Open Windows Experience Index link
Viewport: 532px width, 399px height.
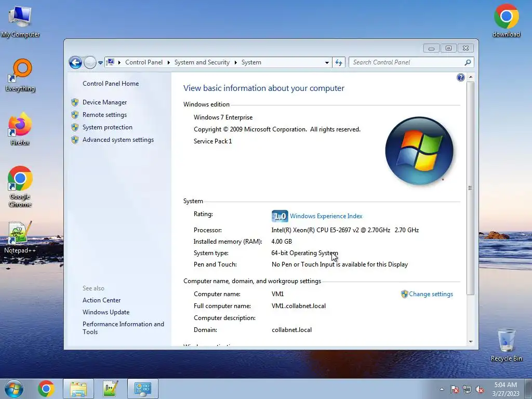[x=326, y=216]
